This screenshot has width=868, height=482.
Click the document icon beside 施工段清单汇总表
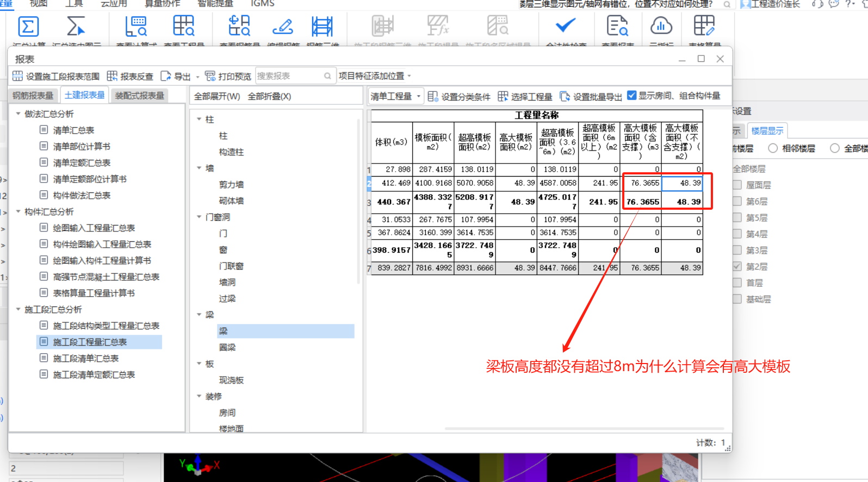click(x=44, y=358)
